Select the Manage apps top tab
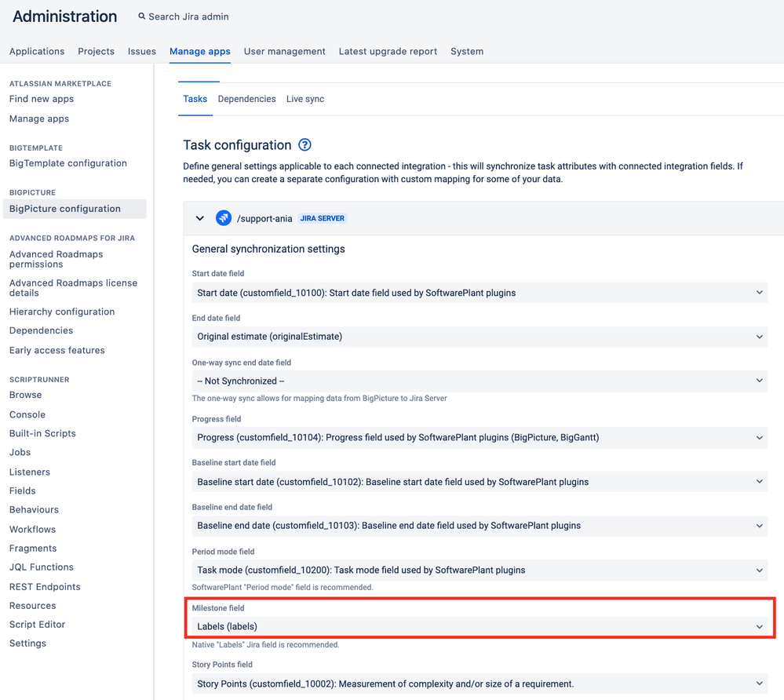This screenshot has width=784, height=700. click(x=200, y=51)
